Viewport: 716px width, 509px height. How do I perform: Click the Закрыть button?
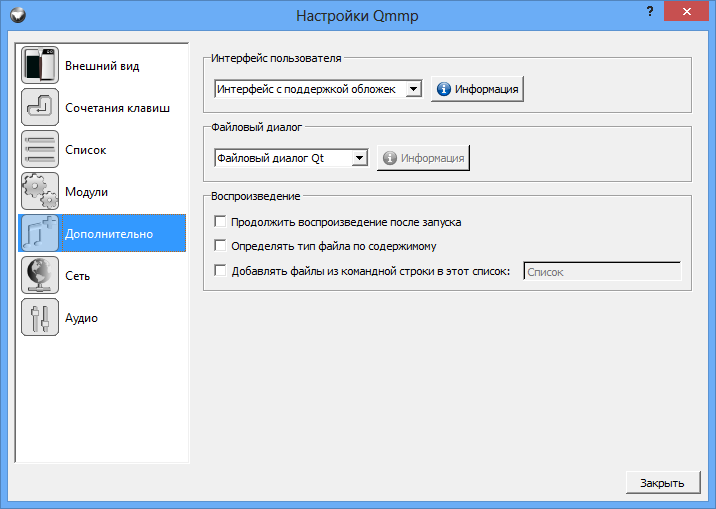[663, 483]
